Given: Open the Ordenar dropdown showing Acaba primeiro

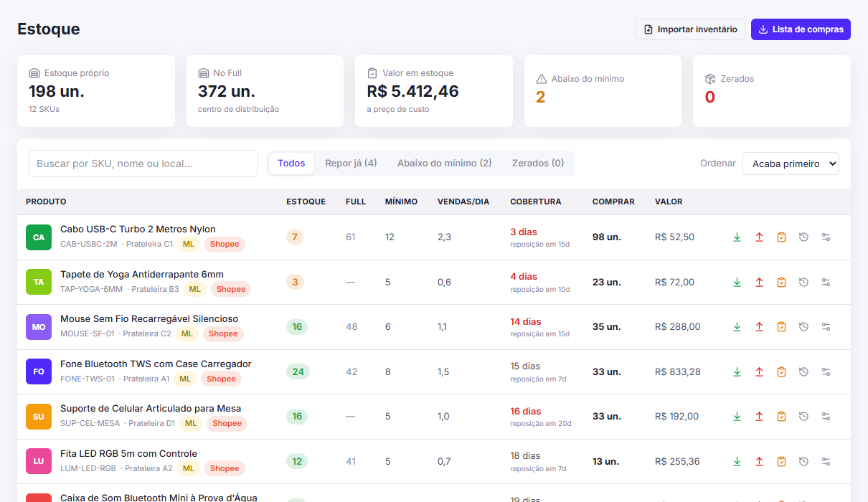Looking at the screenshot, I should pyautogui.click(x=791, y=164).
